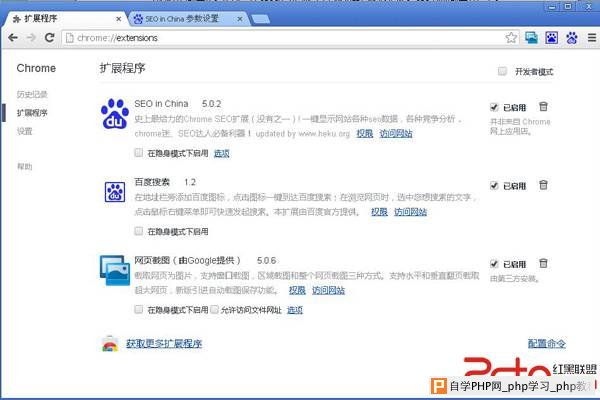Trash the 网页截图 extension

543,263
